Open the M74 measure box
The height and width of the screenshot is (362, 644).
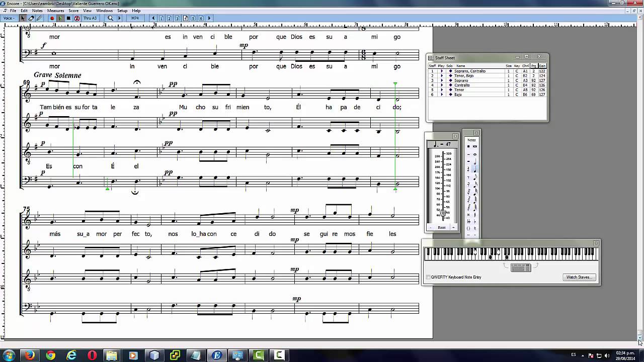point(135,18)
